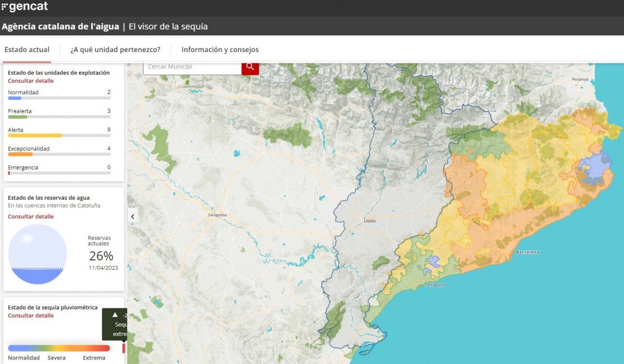Open Consultar detalle under reservas de agua

31,216
